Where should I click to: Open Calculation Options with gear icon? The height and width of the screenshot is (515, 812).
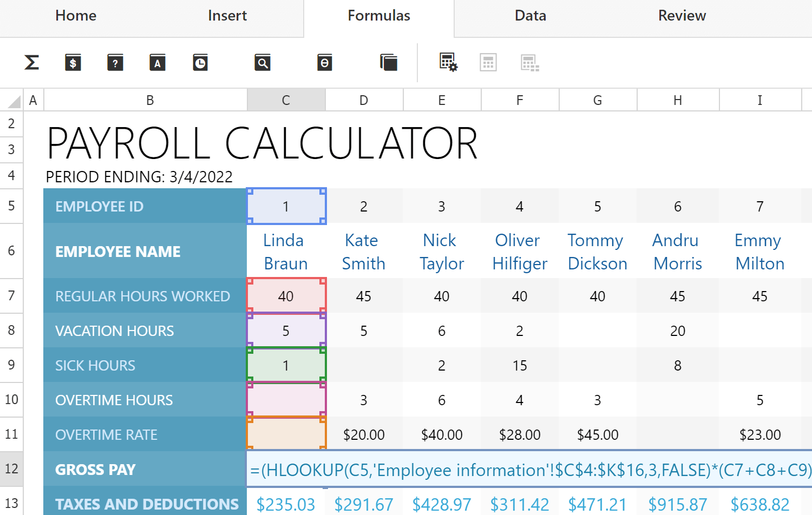448,63
